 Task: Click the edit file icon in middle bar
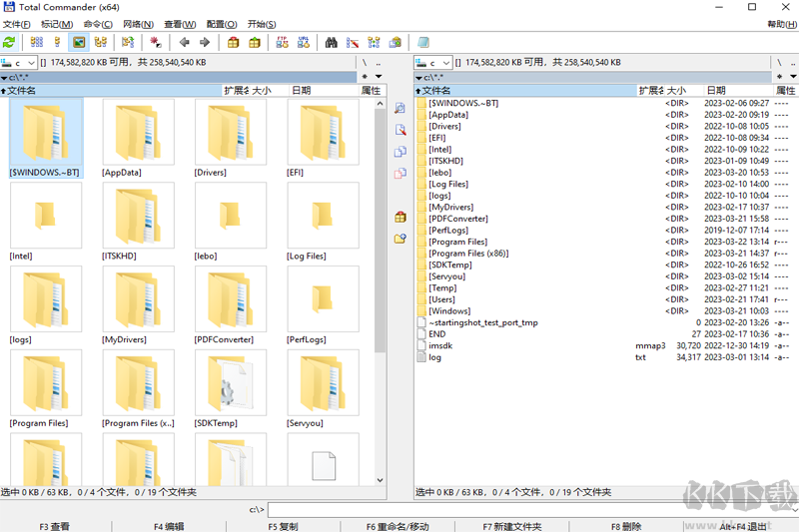(x=399, y=130)
